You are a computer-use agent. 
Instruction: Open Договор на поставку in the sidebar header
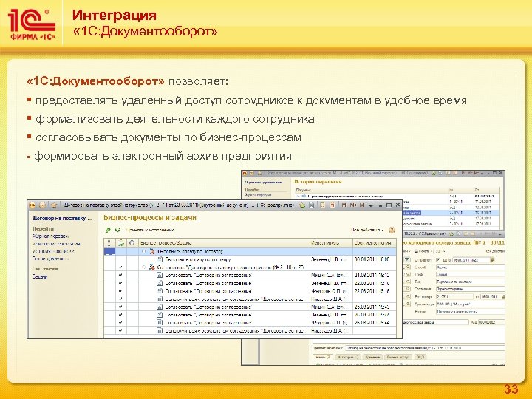click(x=62, y=219)
